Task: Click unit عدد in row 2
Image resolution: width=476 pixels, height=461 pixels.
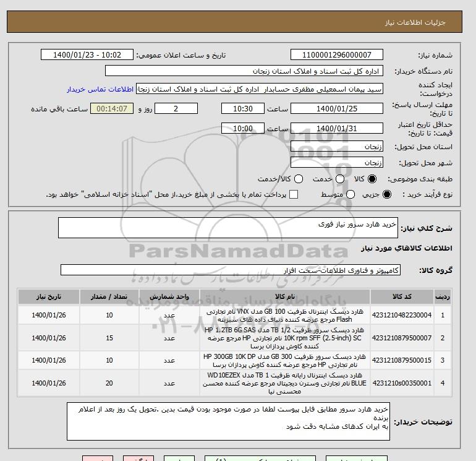Action: tap(169, 338)
